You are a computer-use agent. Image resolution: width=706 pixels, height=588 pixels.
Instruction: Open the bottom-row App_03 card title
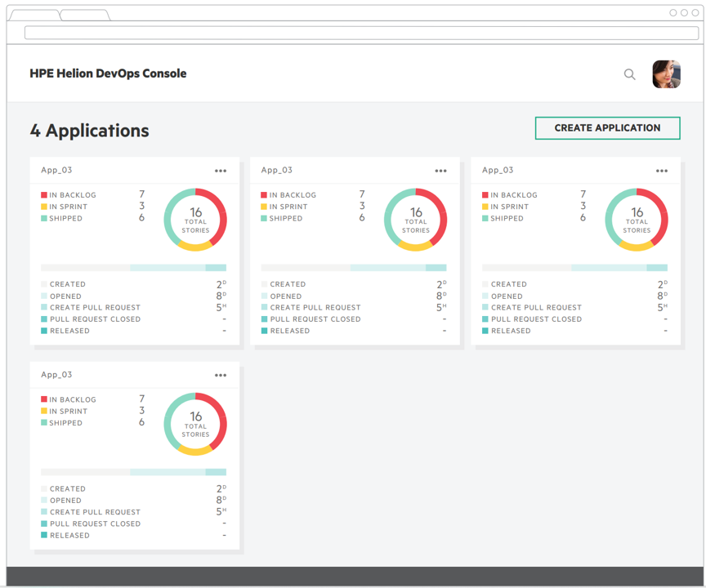(56, 375)
